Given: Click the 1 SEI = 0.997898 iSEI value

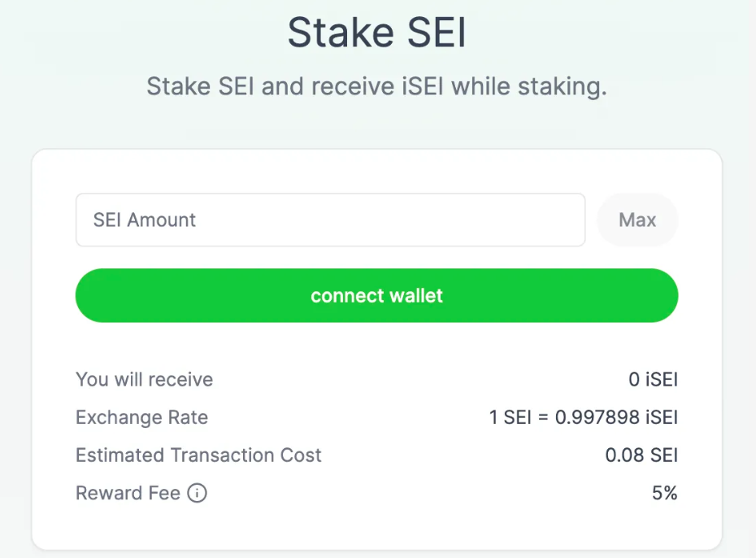Looking at the screenshot, I should (x=584, y=417).
